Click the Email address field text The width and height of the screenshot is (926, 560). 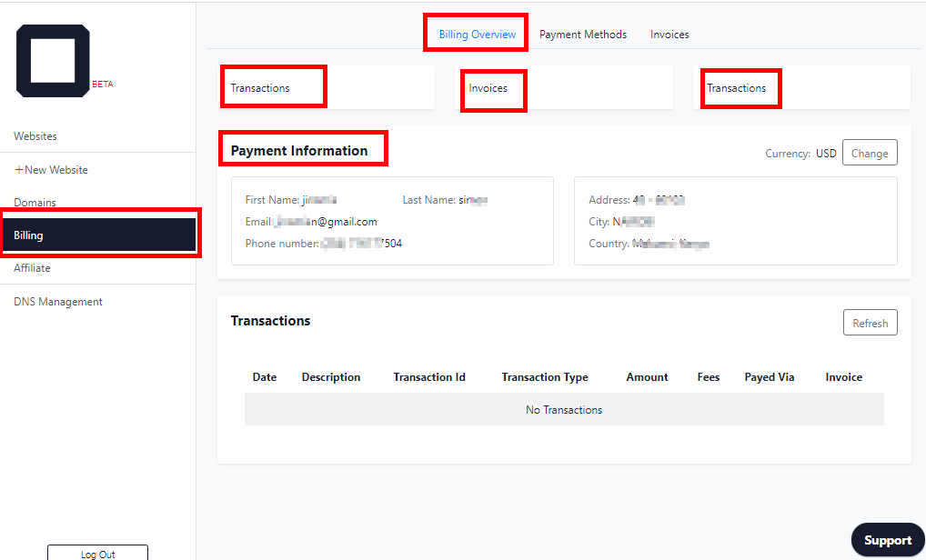pos(311,222)
